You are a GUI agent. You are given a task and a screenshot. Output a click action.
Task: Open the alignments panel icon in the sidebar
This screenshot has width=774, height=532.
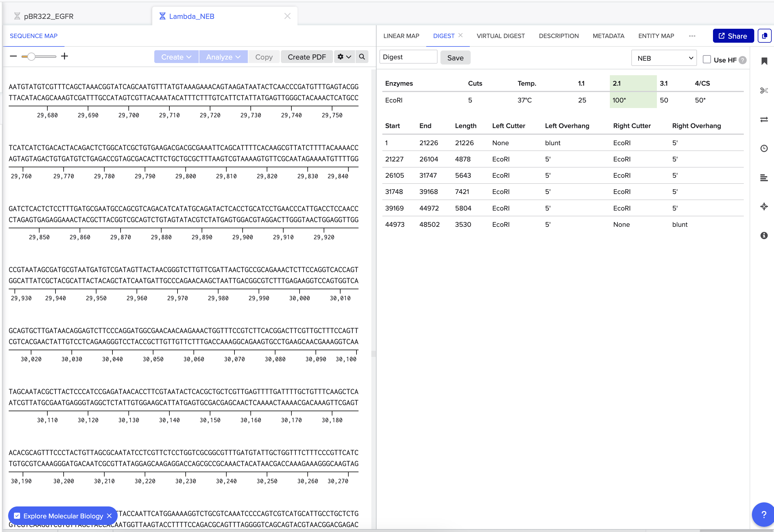764,178
